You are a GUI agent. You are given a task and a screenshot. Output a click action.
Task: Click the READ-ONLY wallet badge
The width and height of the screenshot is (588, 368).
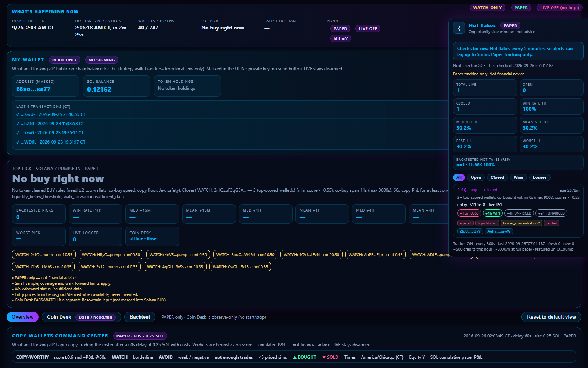tap(64, 60)
